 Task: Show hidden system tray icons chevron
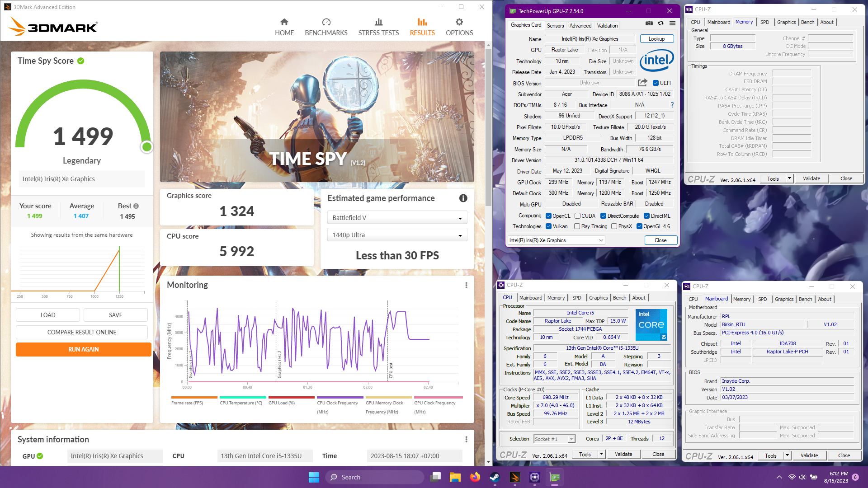pyautogui.click(x=779, y=477)
